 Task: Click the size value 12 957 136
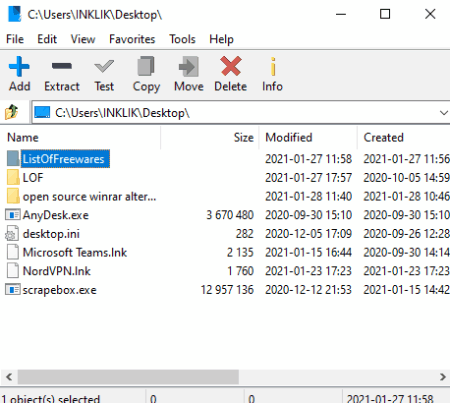coord(227,290)
